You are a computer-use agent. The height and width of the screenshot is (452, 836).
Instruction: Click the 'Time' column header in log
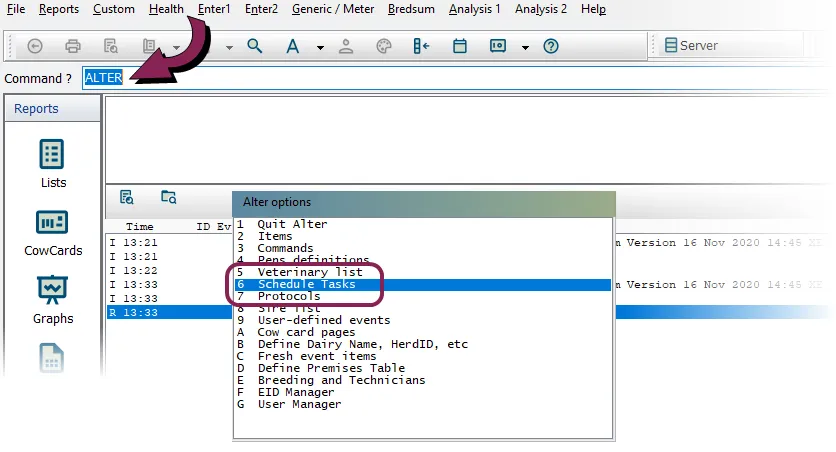coord(140,227)
